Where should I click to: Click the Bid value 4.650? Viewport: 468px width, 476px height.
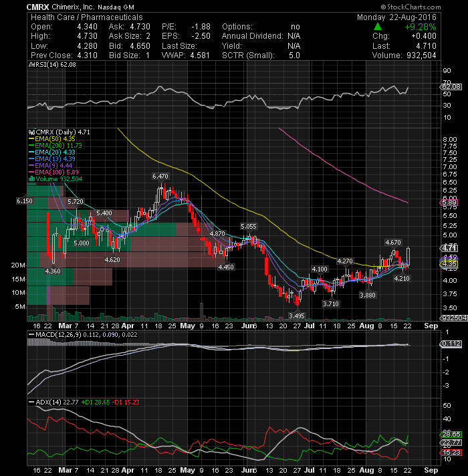point(140,46)
